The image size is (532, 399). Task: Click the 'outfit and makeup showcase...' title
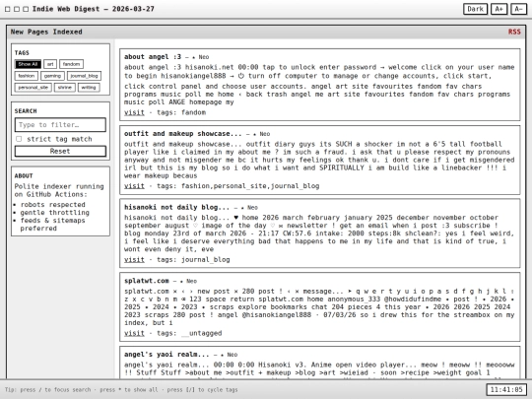183,134
